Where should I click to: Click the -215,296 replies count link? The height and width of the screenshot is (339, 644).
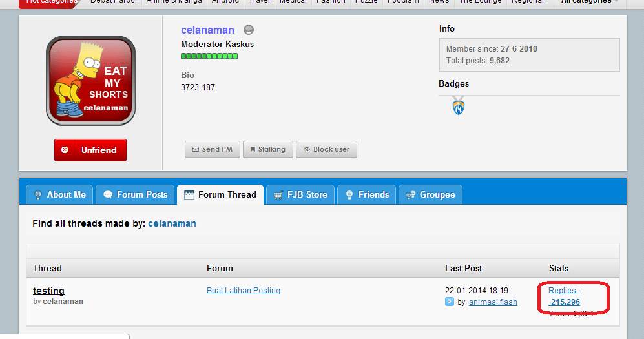[x=564, y=302]
